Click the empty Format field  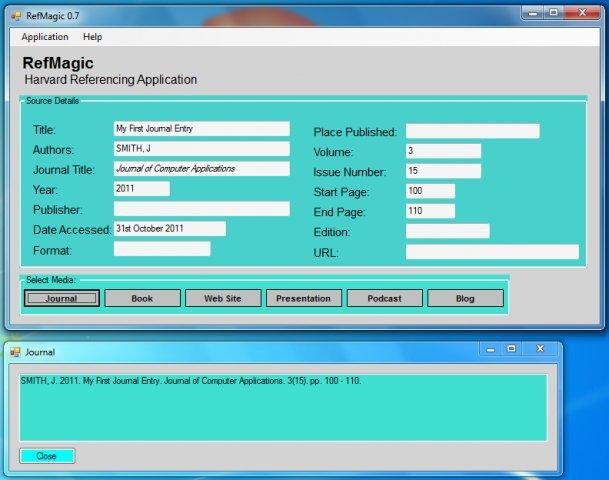[x=162, y=249]
